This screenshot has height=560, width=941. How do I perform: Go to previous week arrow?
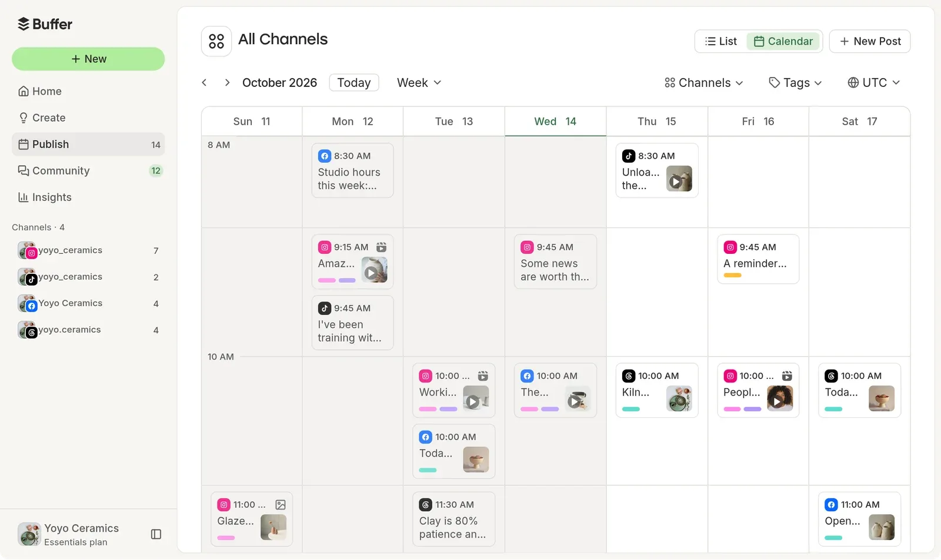coord(204,83)
